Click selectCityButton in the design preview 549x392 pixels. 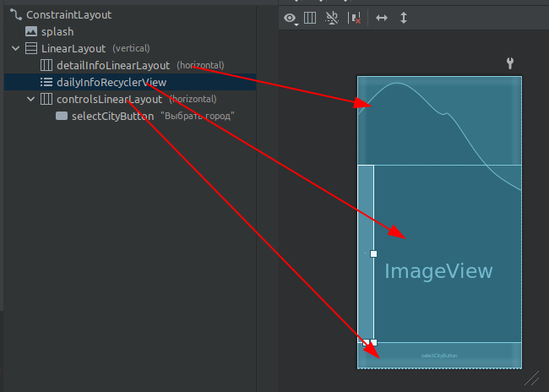439,356
